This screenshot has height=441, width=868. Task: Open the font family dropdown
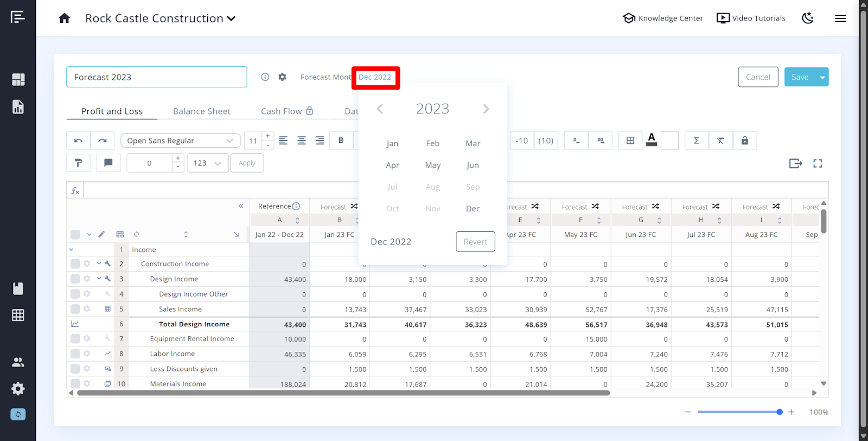pyautogui.click(x=181, y=141)
